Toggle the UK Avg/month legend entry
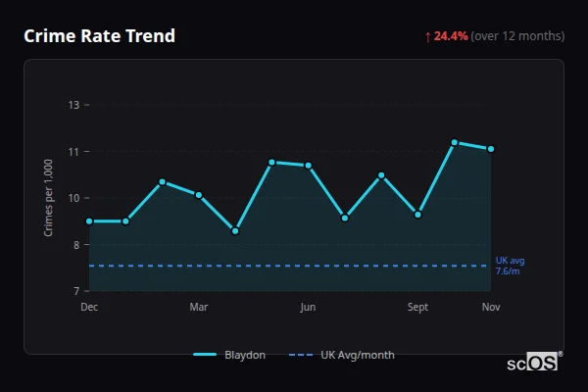Screen dimensions: 588x392 [x=342, y=355]
